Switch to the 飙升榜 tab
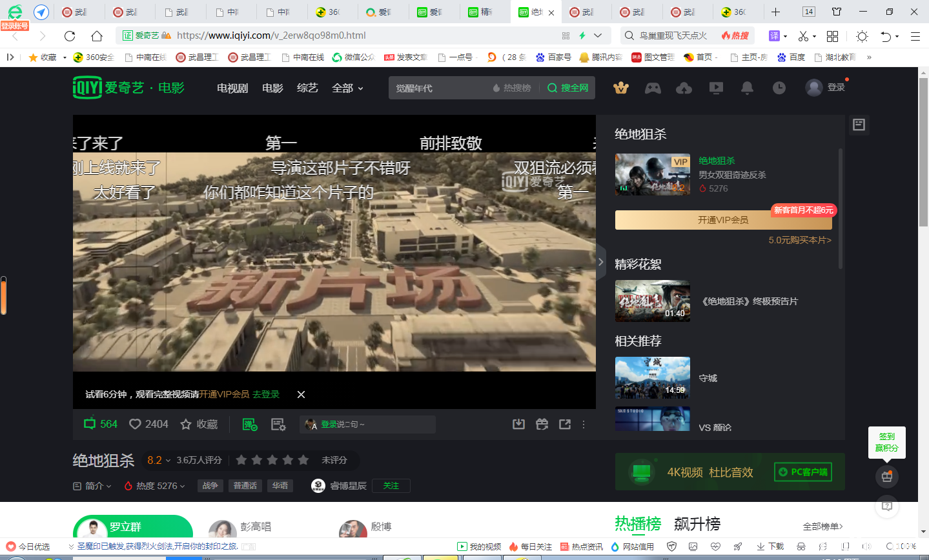 [697, 524]
